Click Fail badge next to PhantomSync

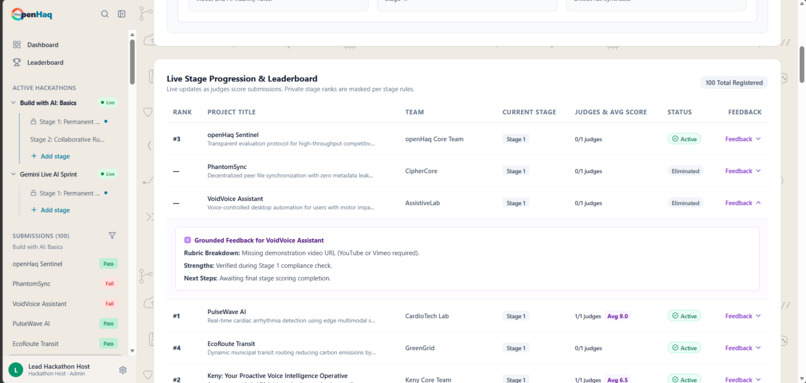109,284
